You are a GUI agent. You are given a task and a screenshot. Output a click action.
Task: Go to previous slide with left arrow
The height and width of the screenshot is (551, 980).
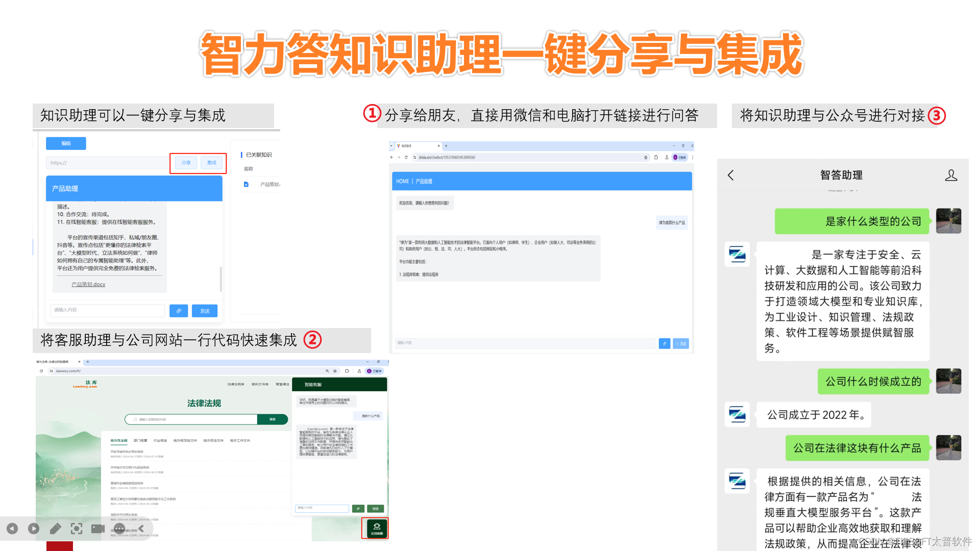pyautogui.click(x=12, y=529)
